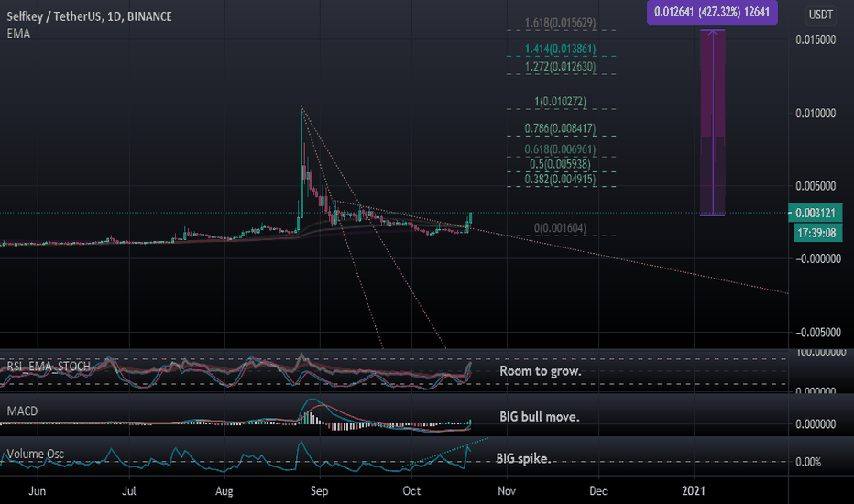Image resolution: width=854 pixels, height=504 pixels.
Task: Click the 'BIG bull move.' annotation
Action: 539,417
